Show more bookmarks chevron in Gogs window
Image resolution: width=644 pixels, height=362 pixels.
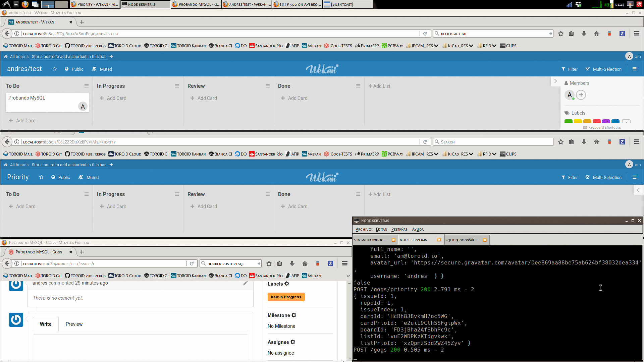(x=348, y=276)
